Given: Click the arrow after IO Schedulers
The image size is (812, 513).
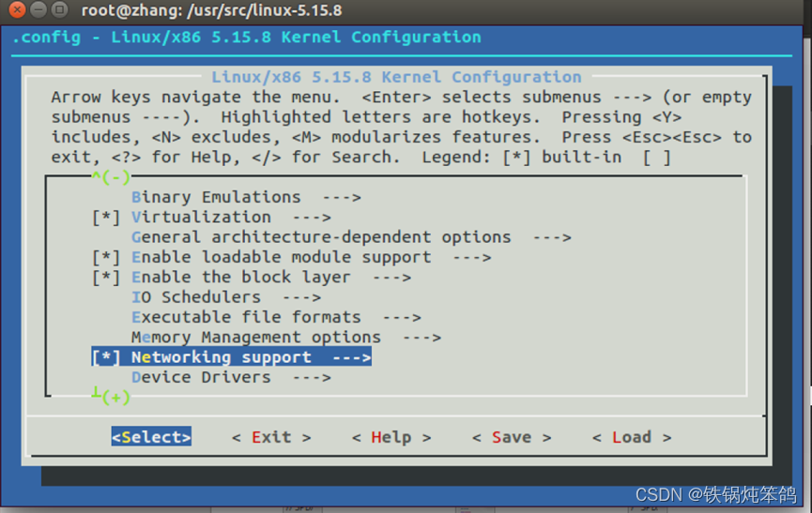Looking at the screenshot, I should click(x=302, y=298).
